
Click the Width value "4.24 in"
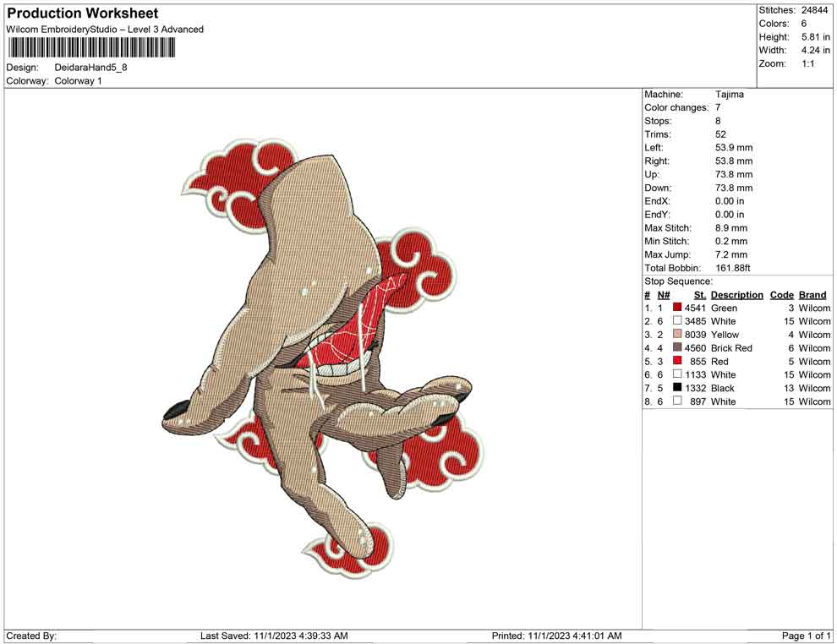[x=816, y=50]
